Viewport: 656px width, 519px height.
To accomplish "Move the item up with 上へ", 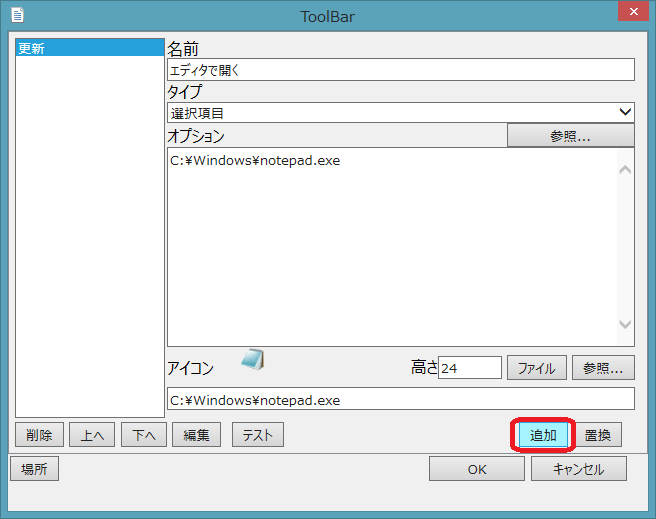I will [x=92, y=435].
